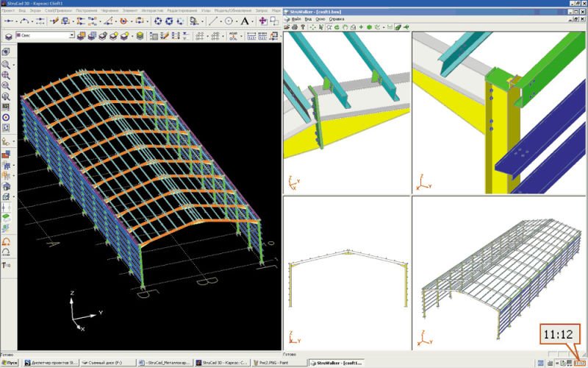This screenshot has width=588, height=368.
Task: Click the help question mark icon in StruWalker
Action: [303, 27]
